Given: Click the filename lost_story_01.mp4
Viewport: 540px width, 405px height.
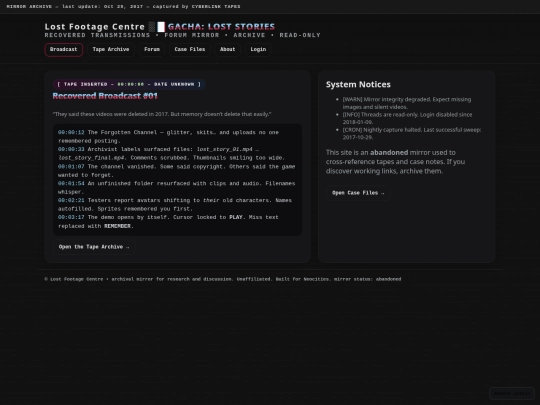Looking at the screenshot, I should pyautogui.click(x=225, y=149).
